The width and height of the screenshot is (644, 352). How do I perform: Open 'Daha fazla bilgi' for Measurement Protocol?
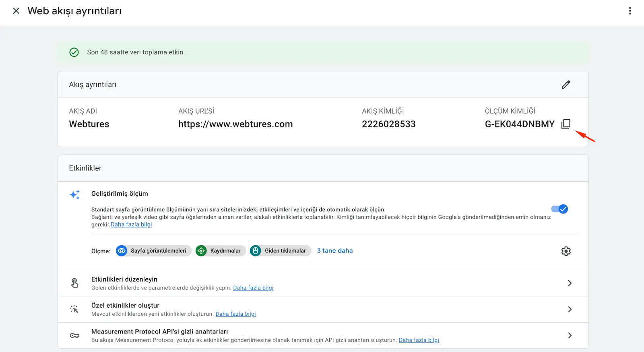click(419, 340)
